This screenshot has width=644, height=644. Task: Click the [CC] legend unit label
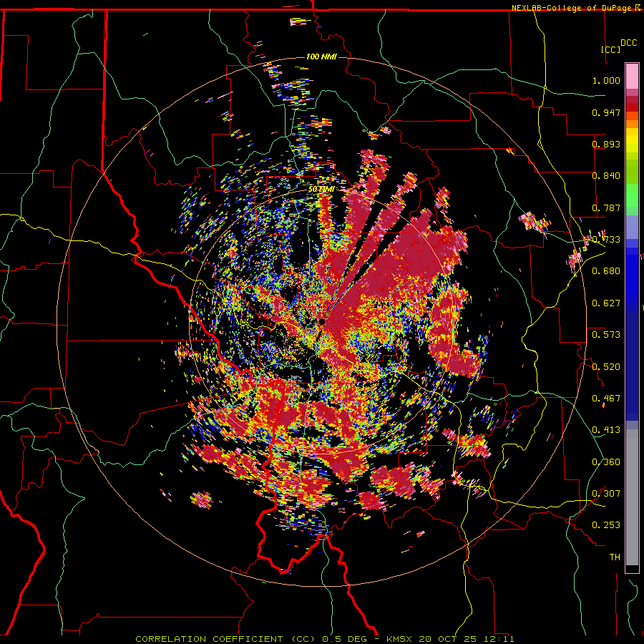[x=610, y=49]
